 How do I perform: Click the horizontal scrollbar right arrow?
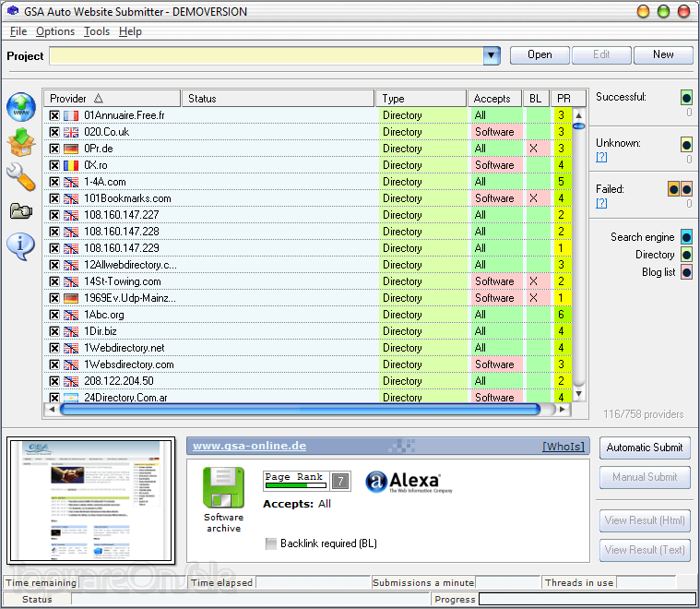(563, 409)
